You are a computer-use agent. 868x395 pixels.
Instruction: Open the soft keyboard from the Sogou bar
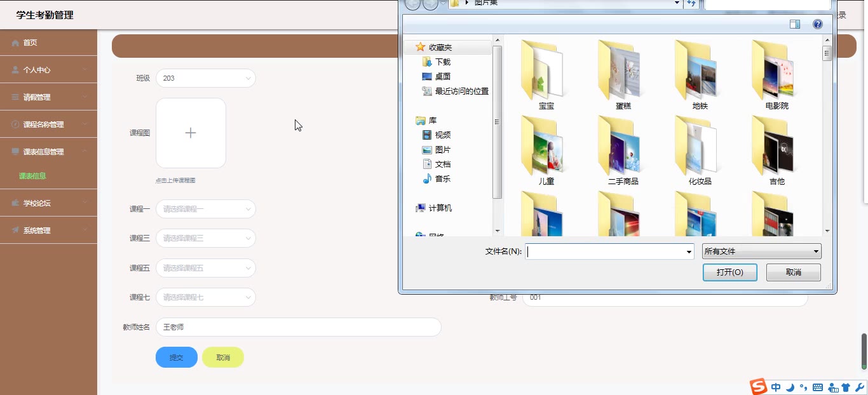(818, 387)
